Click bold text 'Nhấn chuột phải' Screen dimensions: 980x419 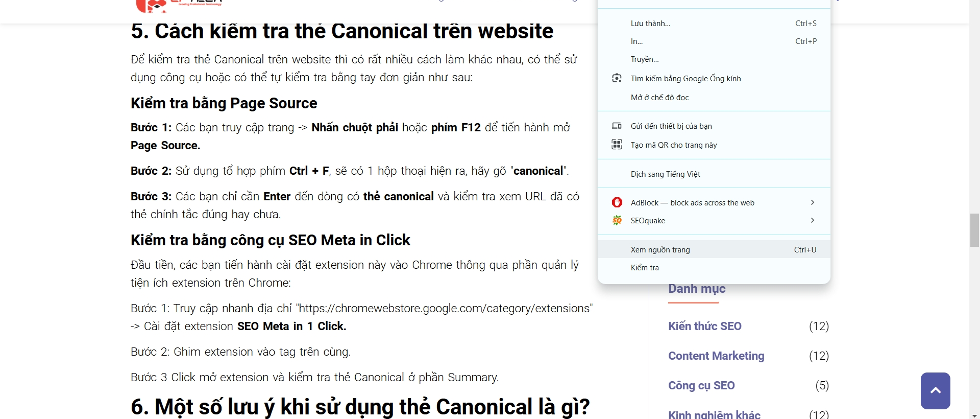point(355,127)
